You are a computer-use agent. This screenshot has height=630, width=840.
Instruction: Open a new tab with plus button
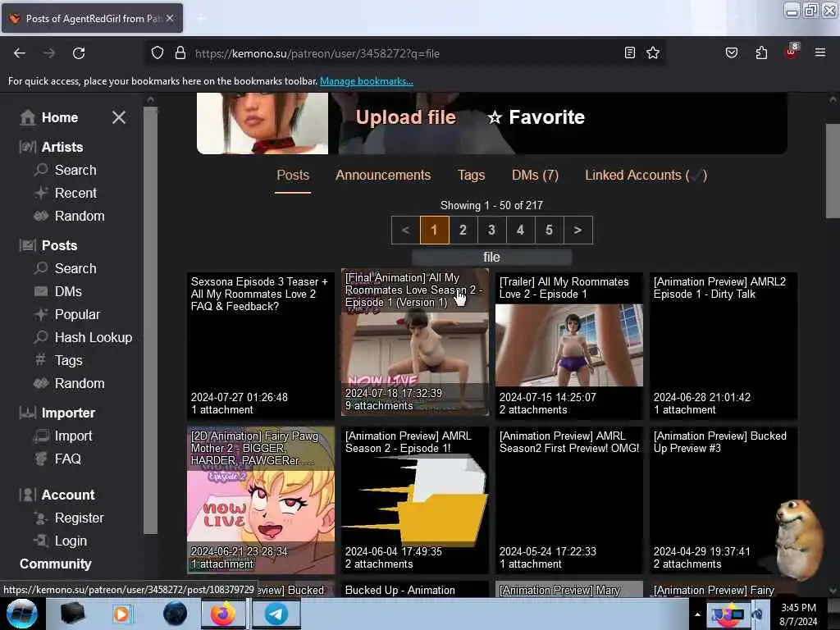tap(201, 19)
